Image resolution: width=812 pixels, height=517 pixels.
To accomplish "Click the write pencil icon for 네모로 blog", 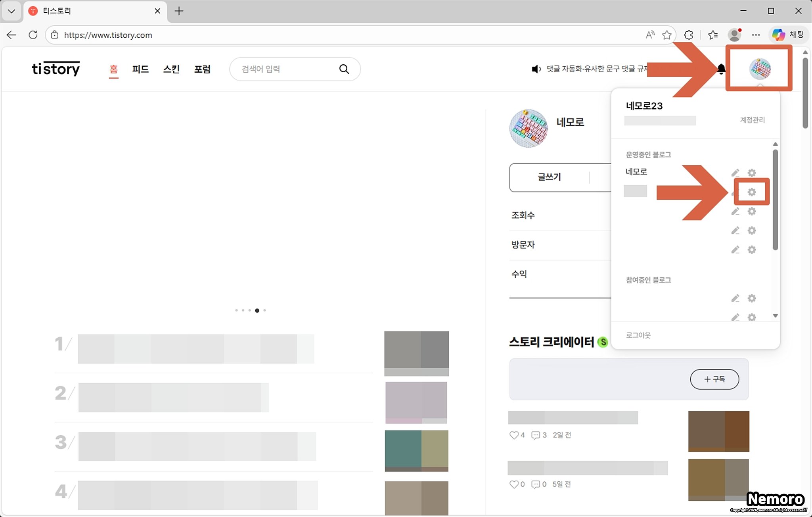I will (735, 173).
